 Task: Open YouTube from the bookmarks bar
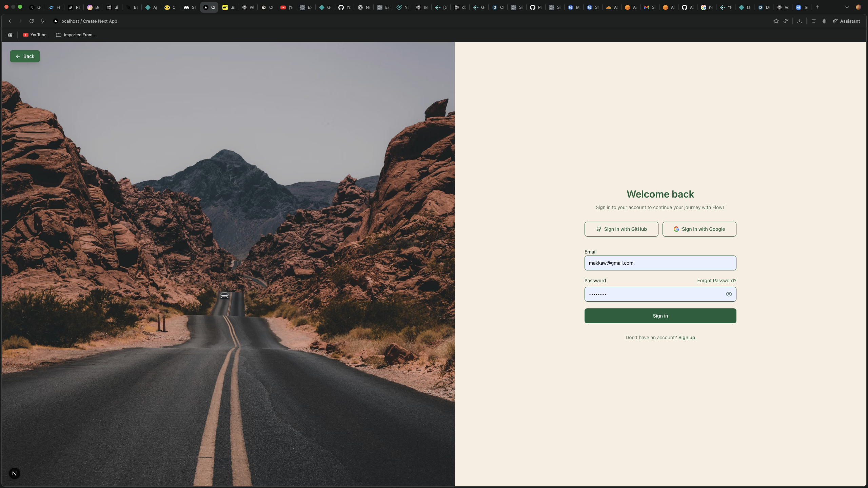(35, 35)
